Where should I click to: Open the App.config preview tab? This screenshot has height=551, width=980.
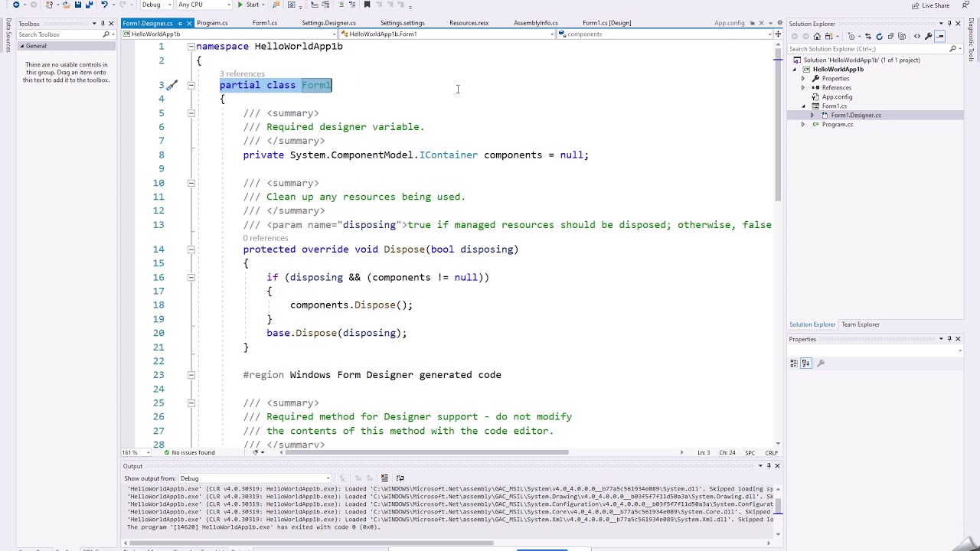click(x=729, y=23)
